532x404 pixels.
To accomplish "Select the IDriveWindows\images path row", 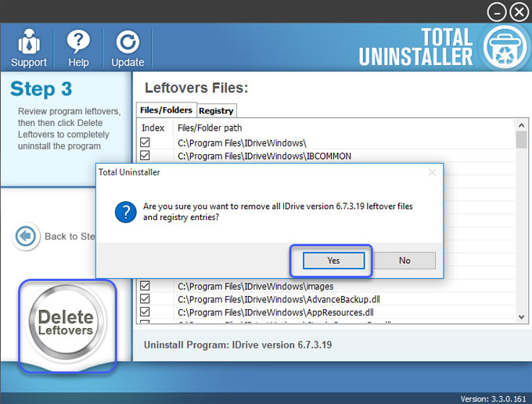I will [256, 287].
